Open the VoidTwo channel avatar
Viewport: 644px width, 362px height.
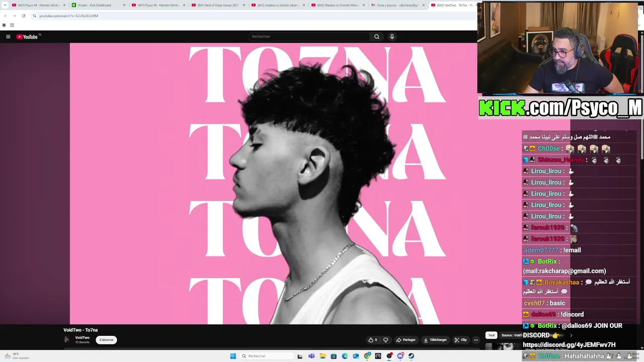tap(67, 339)
